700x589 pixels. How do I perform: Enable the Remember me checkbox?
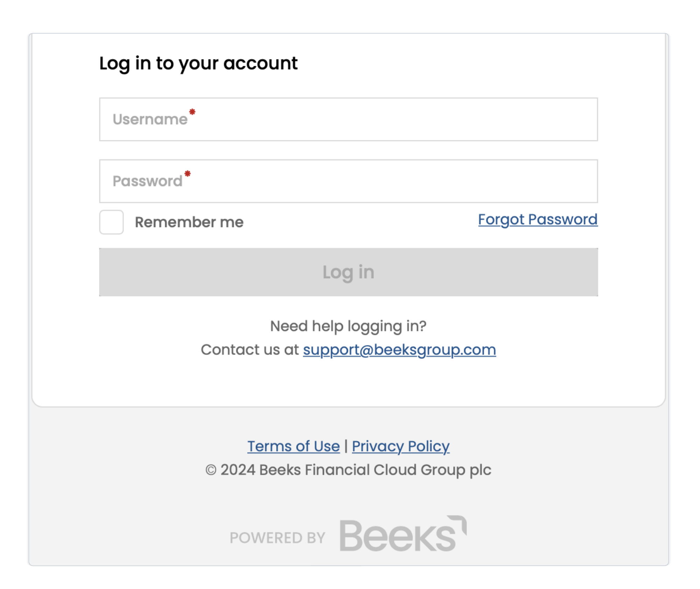111,222
